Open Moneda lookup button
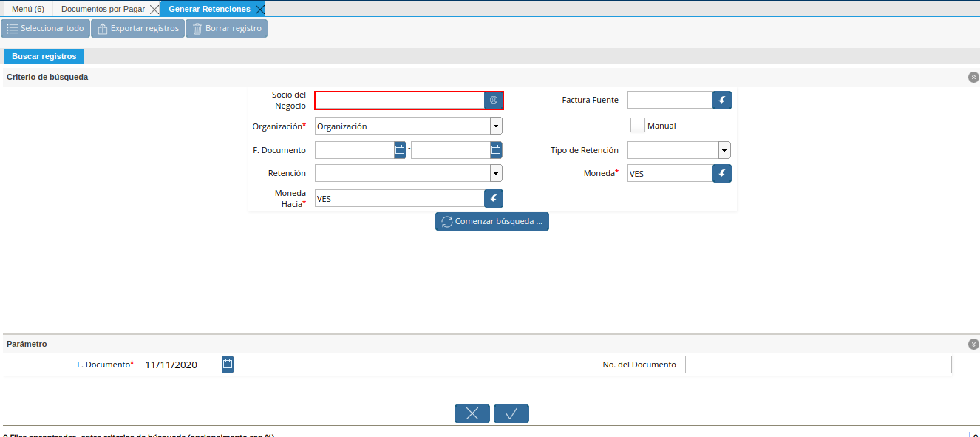 722,173
